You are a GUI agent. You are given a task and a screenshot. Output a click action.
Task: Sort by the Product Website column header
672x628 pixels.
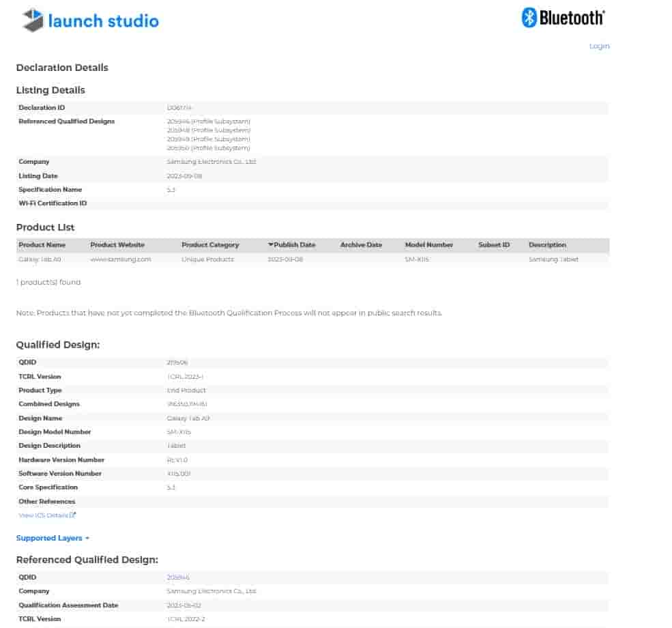click(x=117, y=245)
